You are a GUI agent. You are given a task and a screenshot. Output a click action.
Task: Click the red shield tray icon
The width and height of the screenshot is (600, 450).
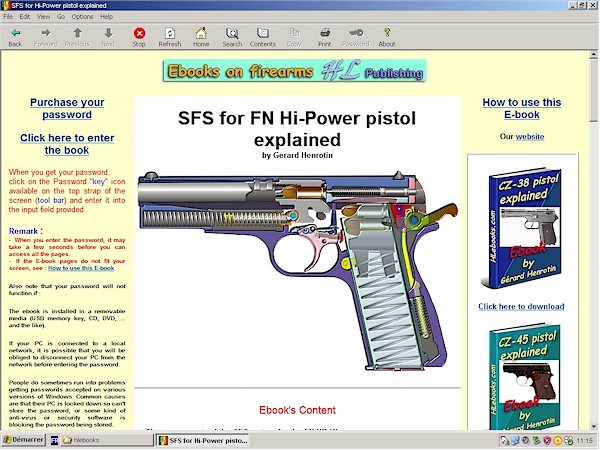pos(547,440)
